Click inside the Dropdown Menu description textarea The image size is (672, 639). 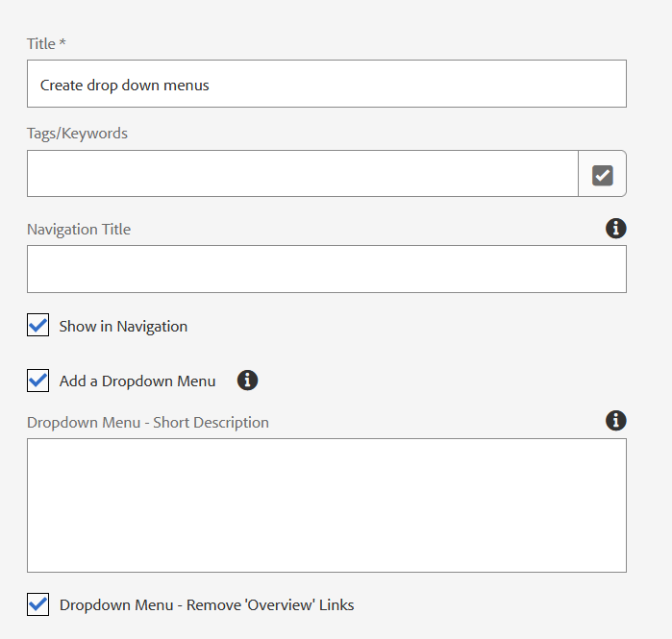tap(327, 505)
